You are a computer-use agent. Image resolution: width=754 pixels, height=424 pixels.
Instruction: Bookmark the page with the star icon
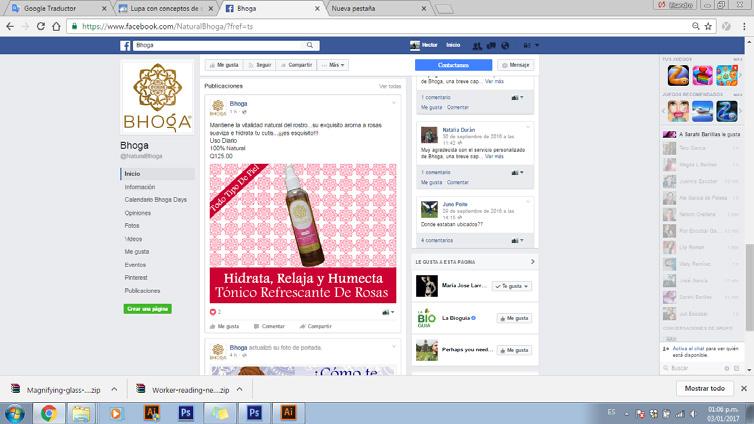tap(708, 26)
